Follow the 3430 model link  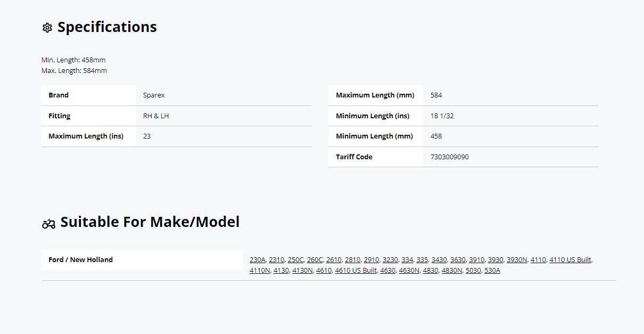(439, 259)
